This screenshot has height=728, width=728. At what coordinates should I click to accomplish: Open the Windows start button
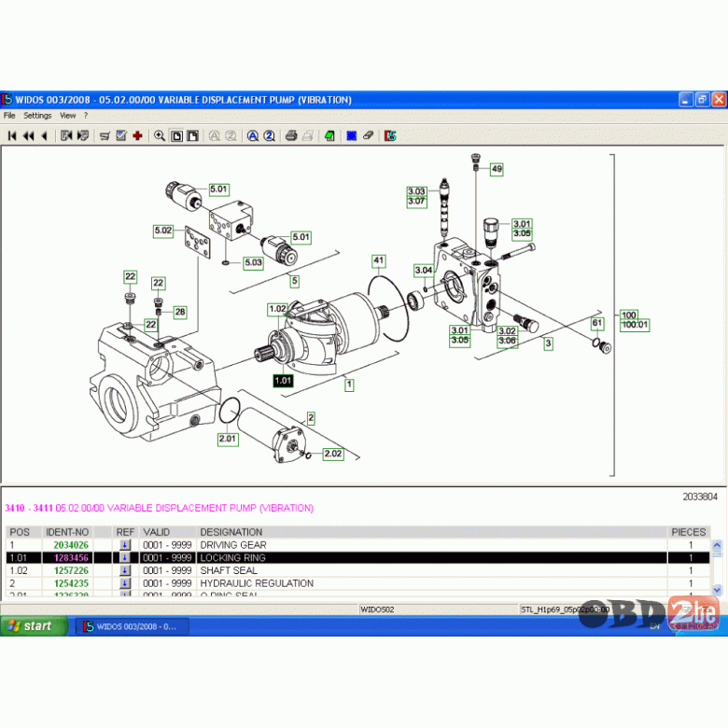coord(34,626)
